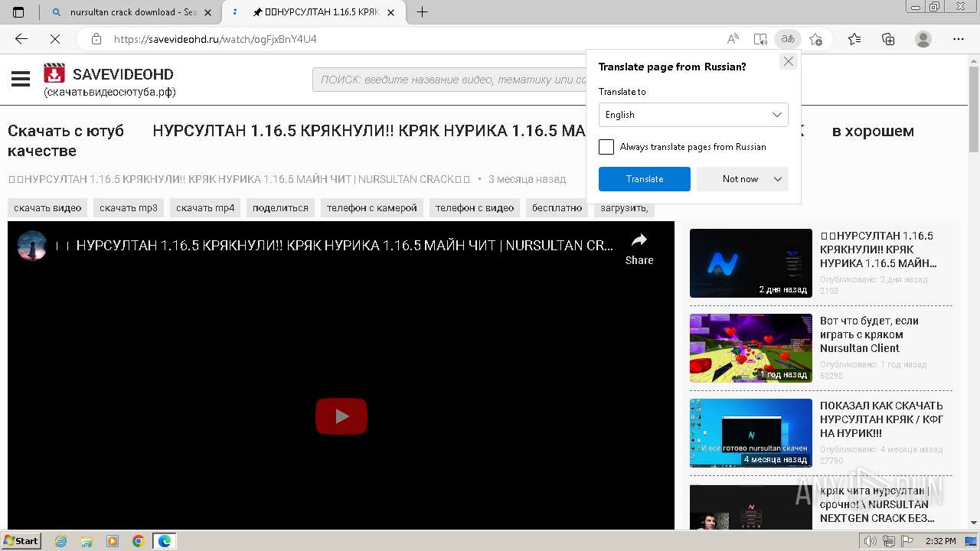The width and height of the screenshot is (980, 551).
Task: Open File Explorer from taskbar
Action: [87, 541]
